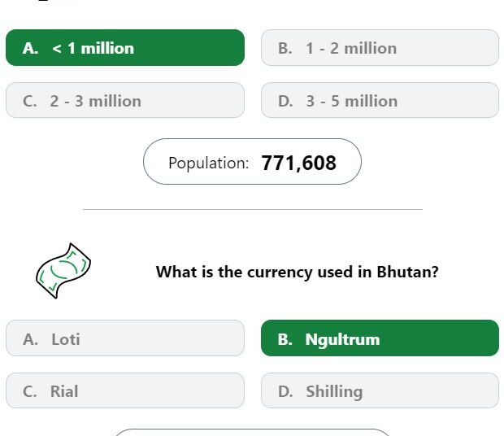Pick the "2 - 3 million" answer

[125, 100]
